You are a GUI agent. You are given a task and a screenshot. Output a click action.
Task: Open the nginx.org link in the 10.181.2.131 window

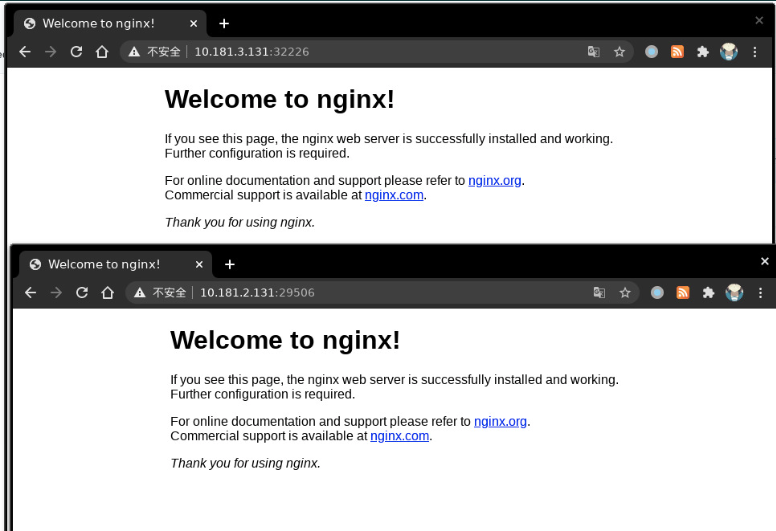point(500,422)
